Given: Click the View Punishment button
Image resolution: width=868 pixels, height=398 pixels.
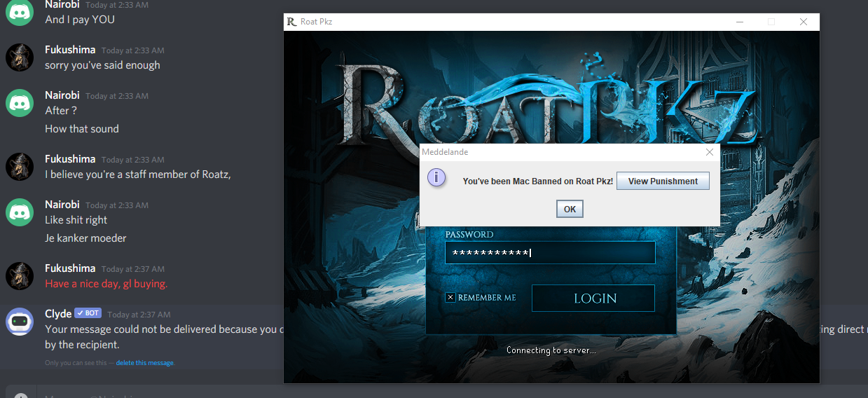Looking at the screenshot, I should coord(663,181).
